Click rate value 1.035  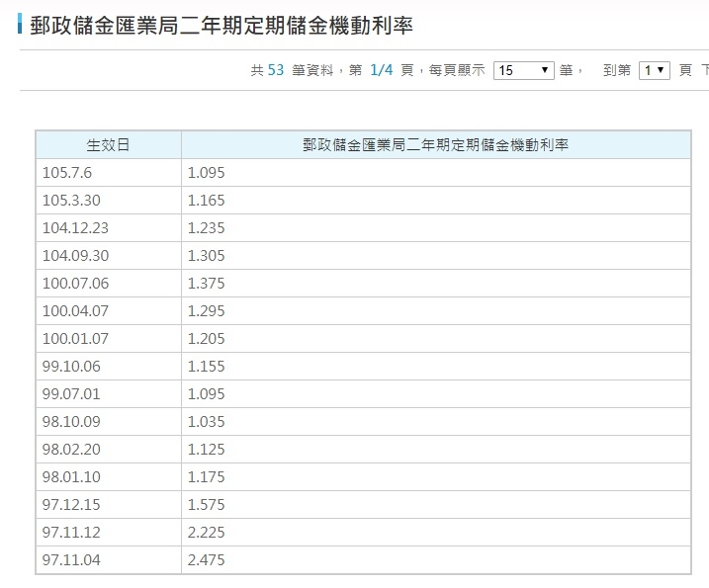point(207,422)
